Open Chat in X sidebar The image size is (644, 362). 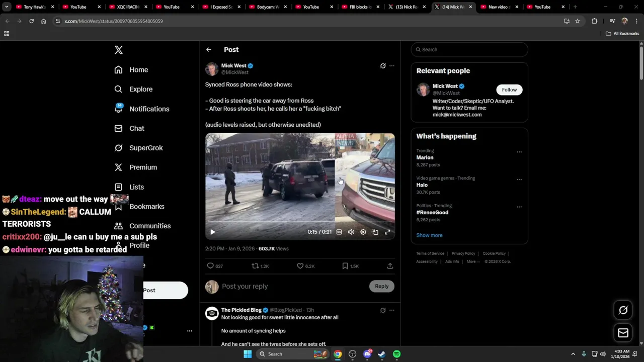[x=129, y=128]
